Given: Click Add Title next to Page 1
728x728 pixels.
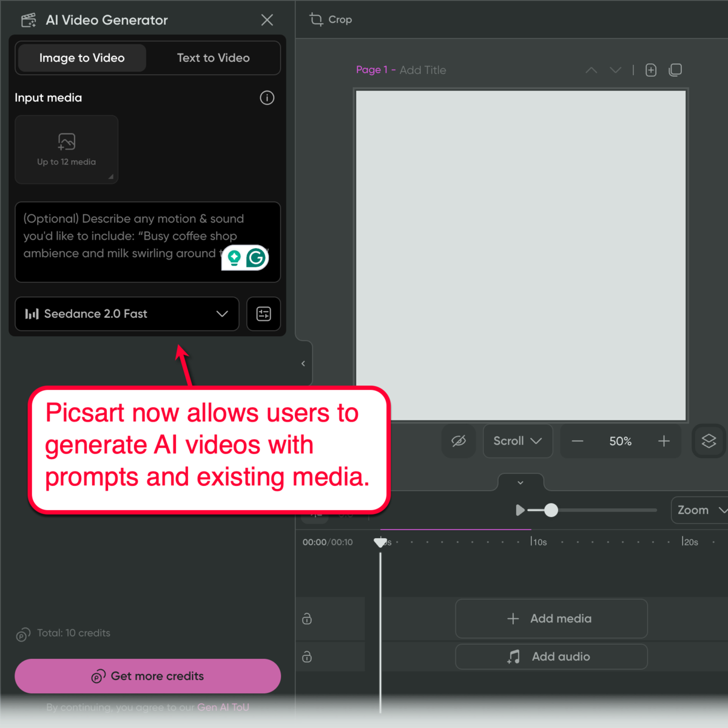Looking at the screenshot, I should click(423, 70).
